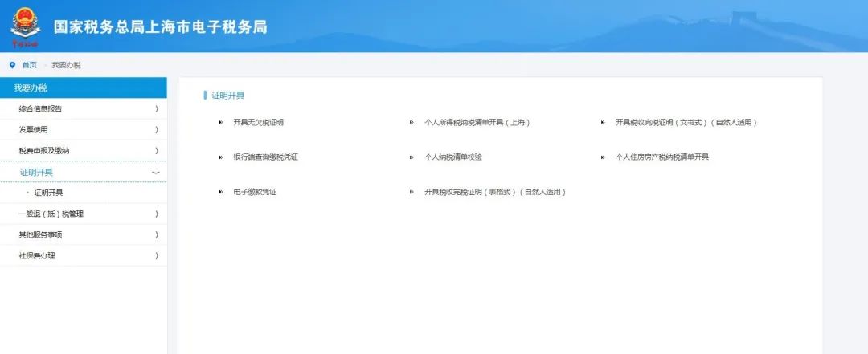Open 开具无欠税证明 link

coord(259,123)
